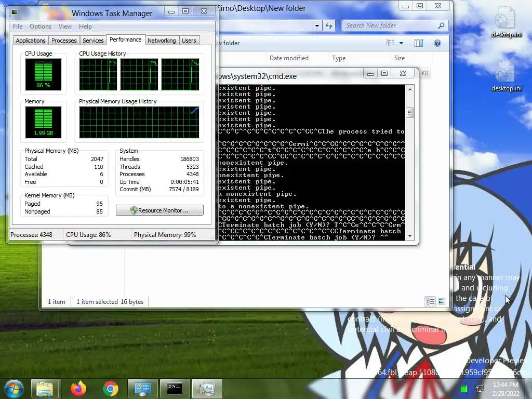532x399 pixels.
Task: Open the top desktop.ini desktop icon
Action: click(506, 22)
